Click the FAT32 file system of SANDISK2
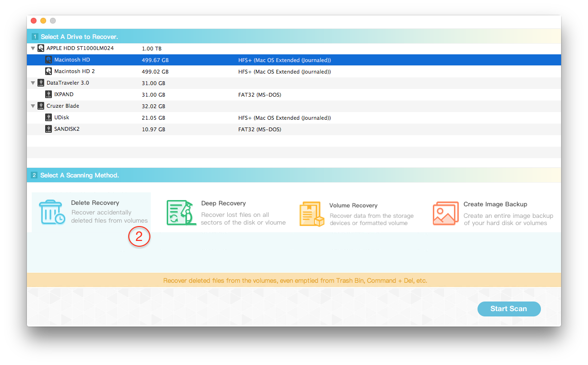Viewport: 588px width, 365px height. click(259, 129)
